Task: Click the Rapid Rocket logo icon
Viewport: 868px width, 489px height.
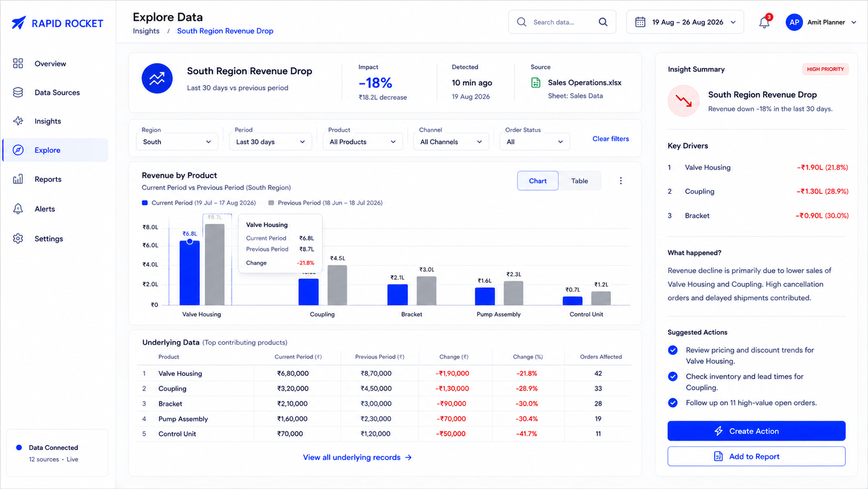Action: coord(19,23)
